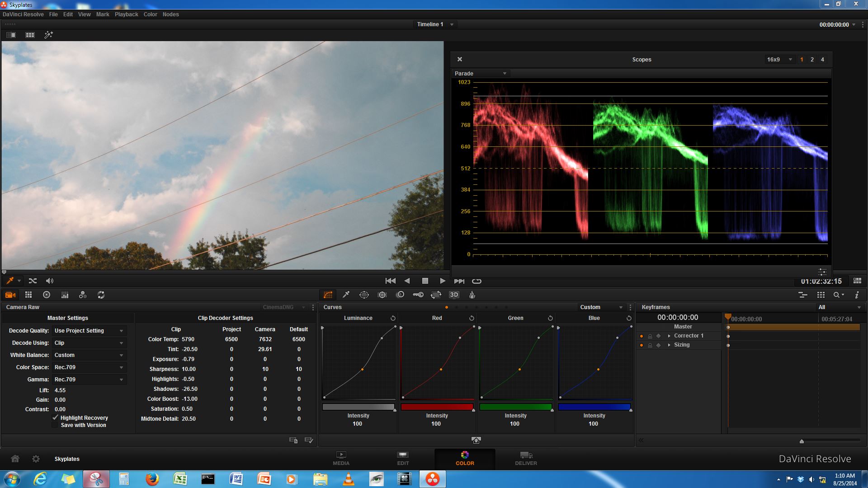Screen dimensions: 868x488
Task: Toggle the Highlight Recovery checkbox
Action: (x=56, y=418)
